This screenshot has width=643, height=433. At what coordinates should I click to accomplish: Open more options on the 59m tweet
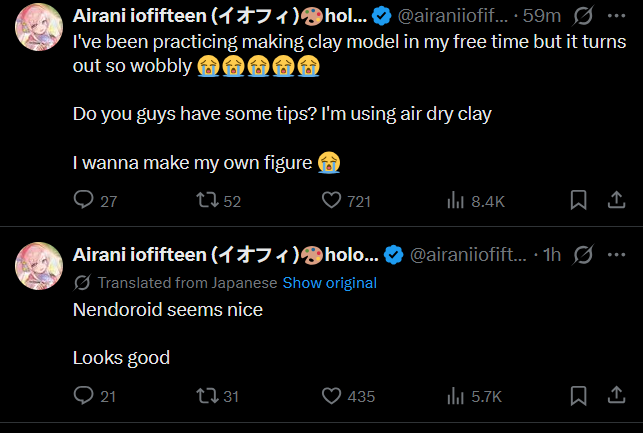(x=616, y=16)
